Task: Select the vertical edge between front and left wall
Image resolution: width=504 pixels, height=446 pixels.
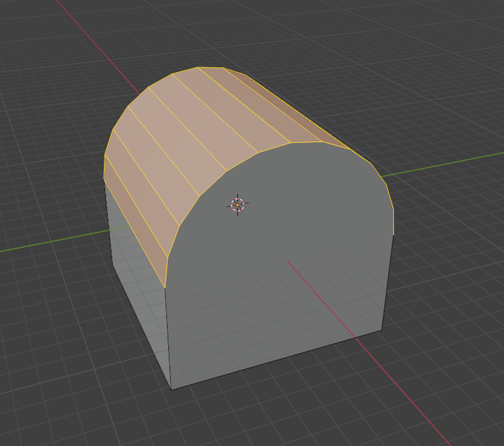Action: point(168,339)
